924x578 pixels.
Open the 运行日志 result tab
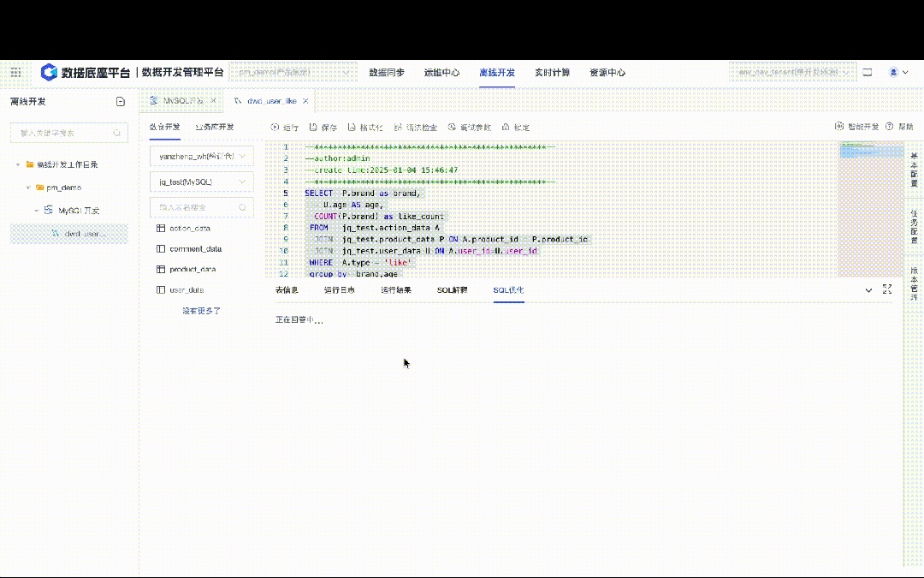[340, 290]
